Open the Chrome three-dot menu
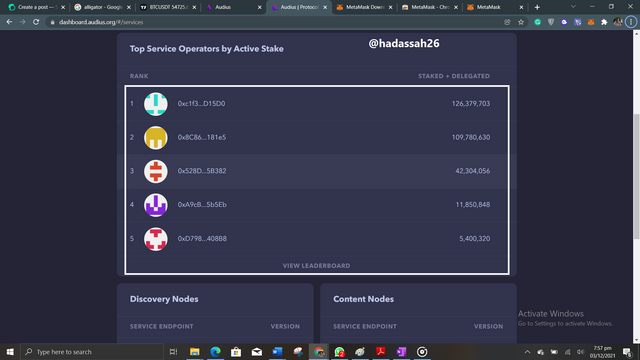 (631, 22)
